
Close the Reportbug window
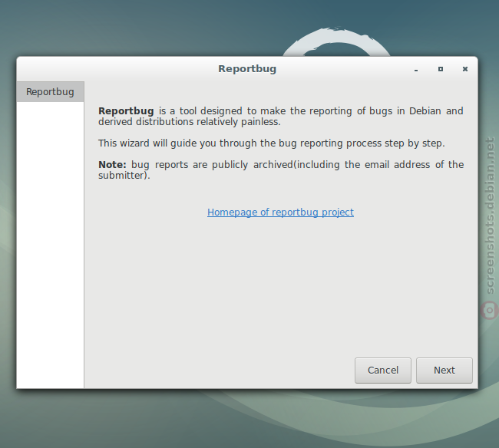coord(465,69)
